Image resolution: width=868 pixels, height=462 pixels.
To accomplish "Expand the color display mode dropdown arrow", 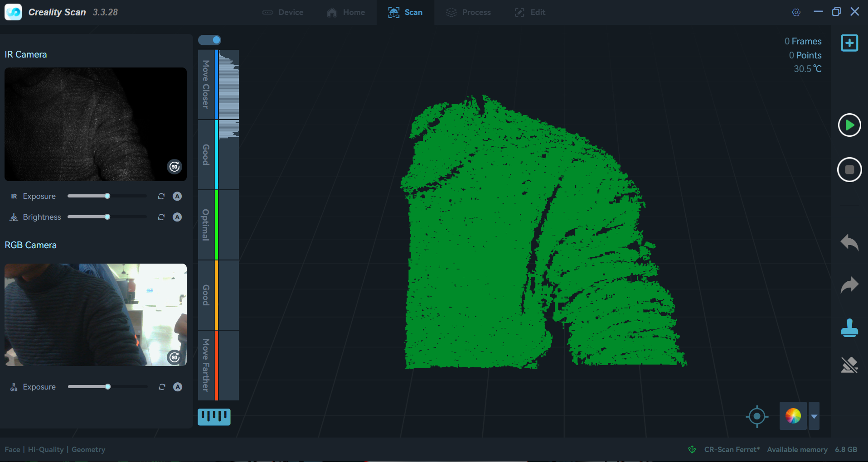I will [814, 416].
